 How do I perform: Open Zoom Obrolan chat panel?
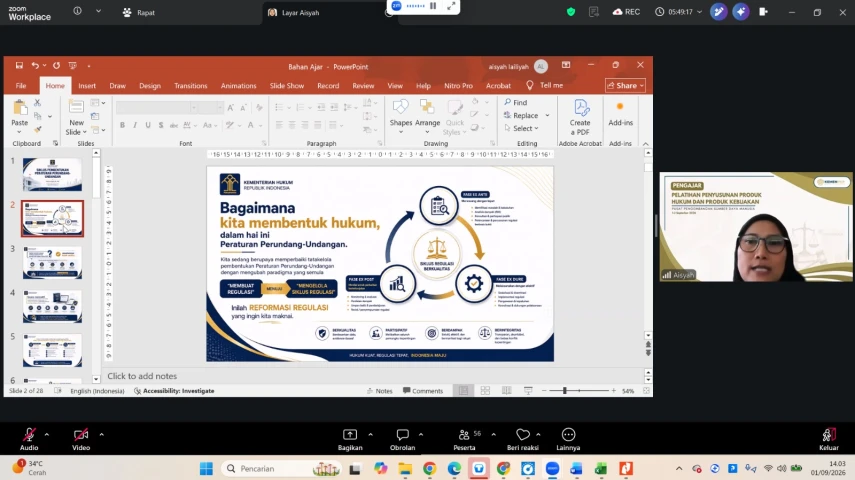(x=402, y=439)
